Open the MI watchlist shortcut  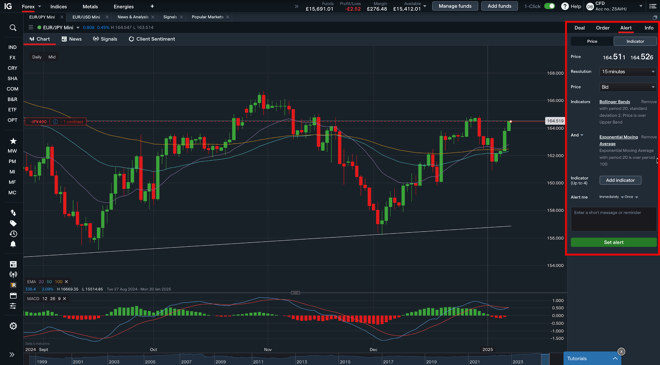(12, 172)
